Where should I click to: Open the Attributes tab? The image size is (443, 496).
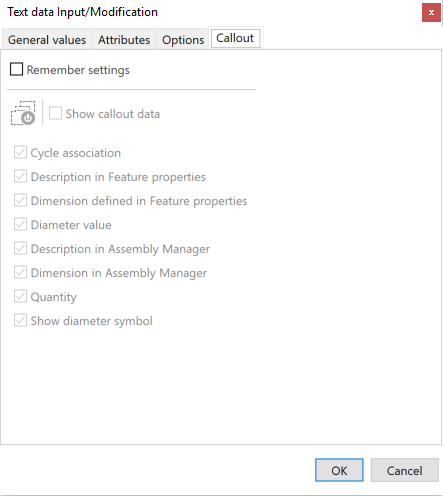[124, 40]
